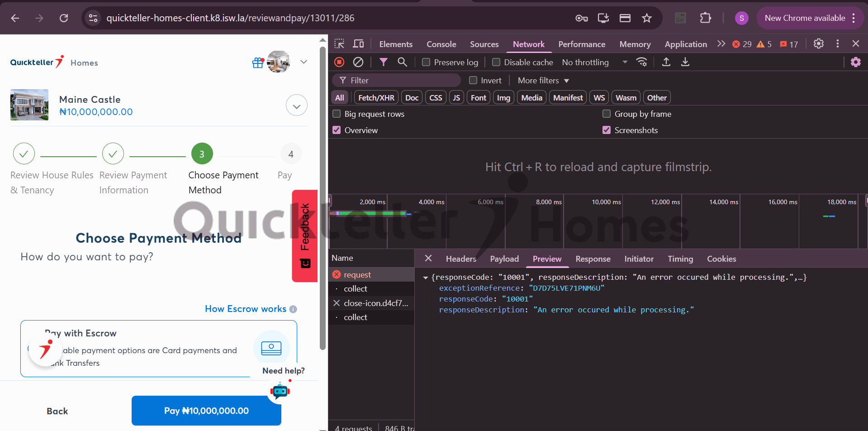Bookmark this page with the star icon
Viewport: 868px width, 431px height.
pyautogui.click(x=647, y=18)
